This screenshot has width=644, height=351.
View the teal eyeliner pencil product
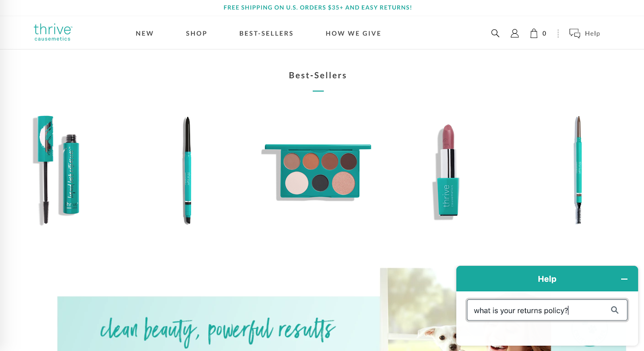[x=187, y=170]
